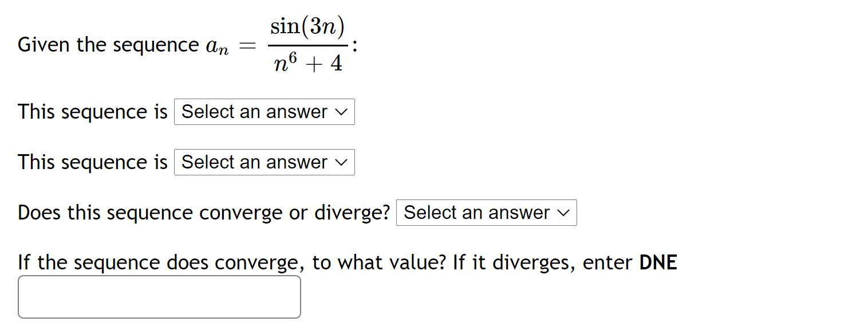Click the second 'This sequence is' selector

pyautogui.click(x=263, y=162)
